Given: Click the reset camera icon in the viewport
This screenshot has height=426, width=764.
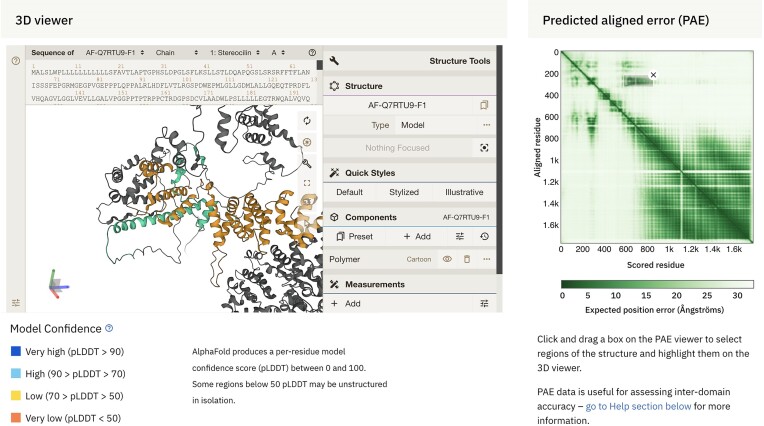Looking at the screenshot, I should click(x=308, y=120).
